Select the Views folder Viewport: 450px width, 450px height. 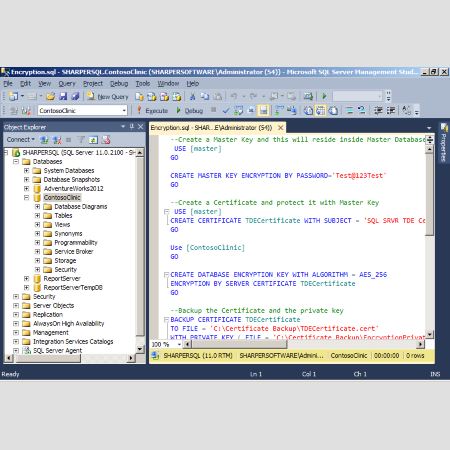point(62,225)
